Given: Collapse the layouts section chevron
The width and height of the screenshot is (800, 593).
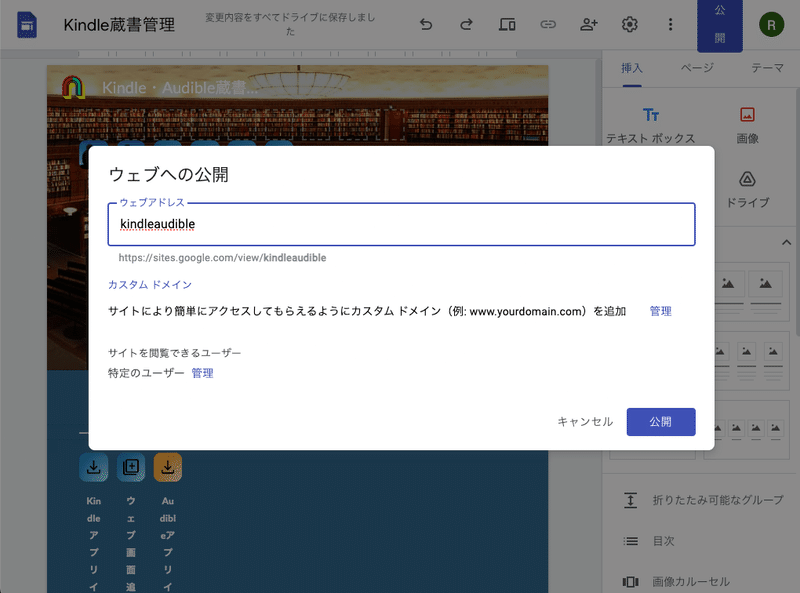Looking at the screenshot, I should tap(786, 242).
